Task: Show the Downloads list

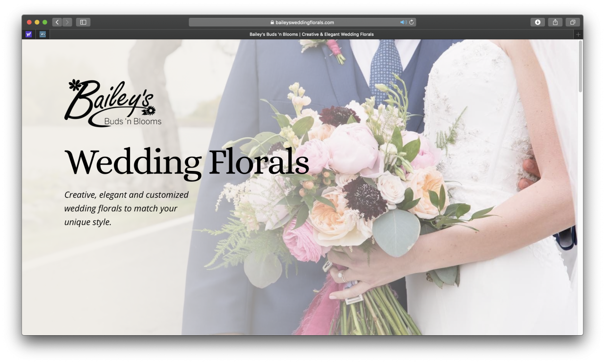Action: click(537, 22)
